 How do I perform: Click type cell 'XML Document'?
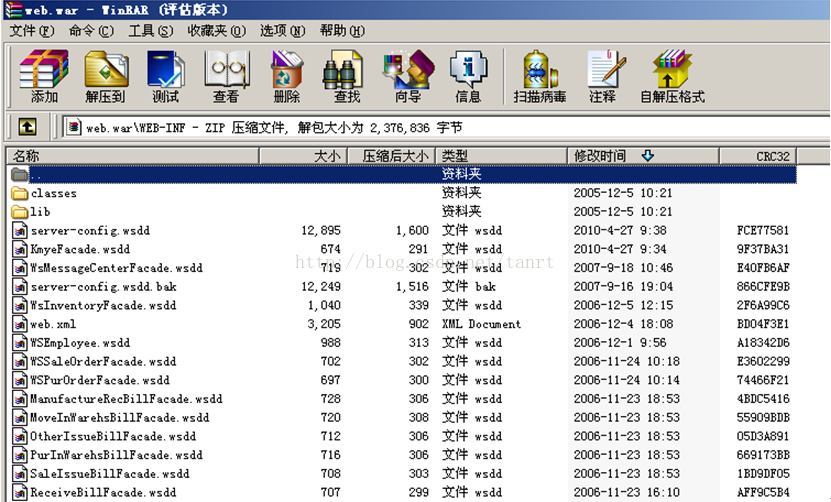tap(481, 324)
